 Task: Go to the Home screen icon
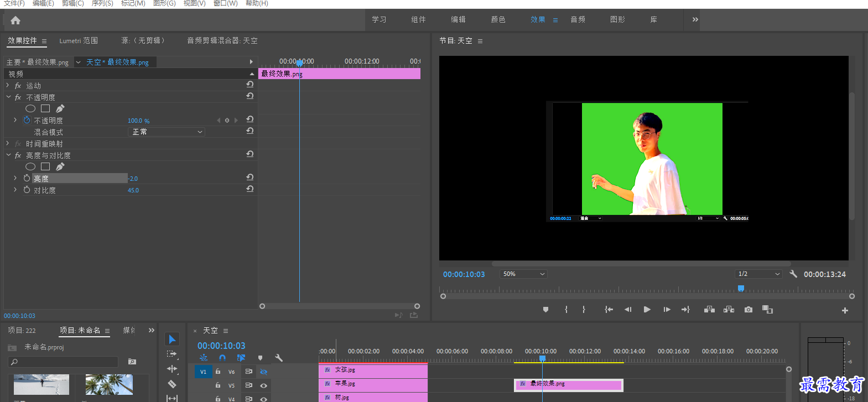[x=15, y=20]
